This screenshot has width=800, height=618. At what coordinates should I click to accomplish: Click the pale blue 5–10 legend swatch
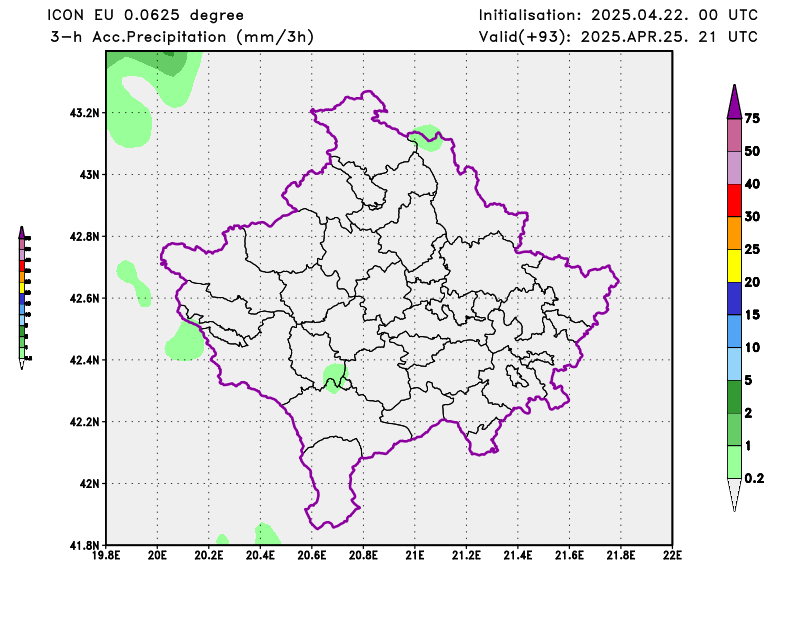coord(734,364)
